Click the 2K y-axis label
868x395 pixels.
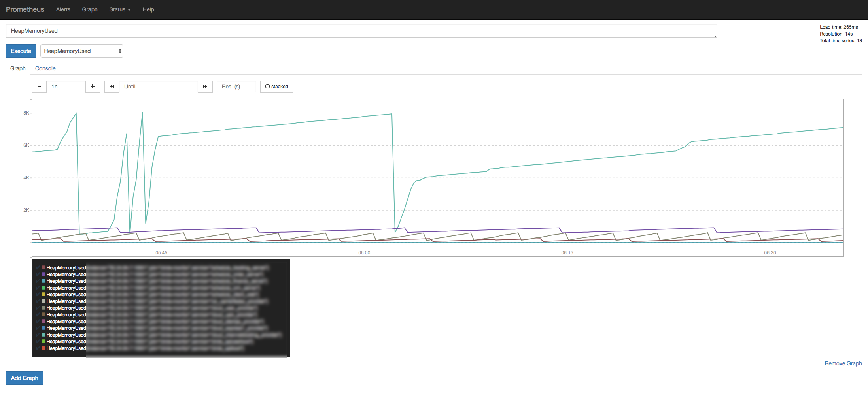point(26,210)
